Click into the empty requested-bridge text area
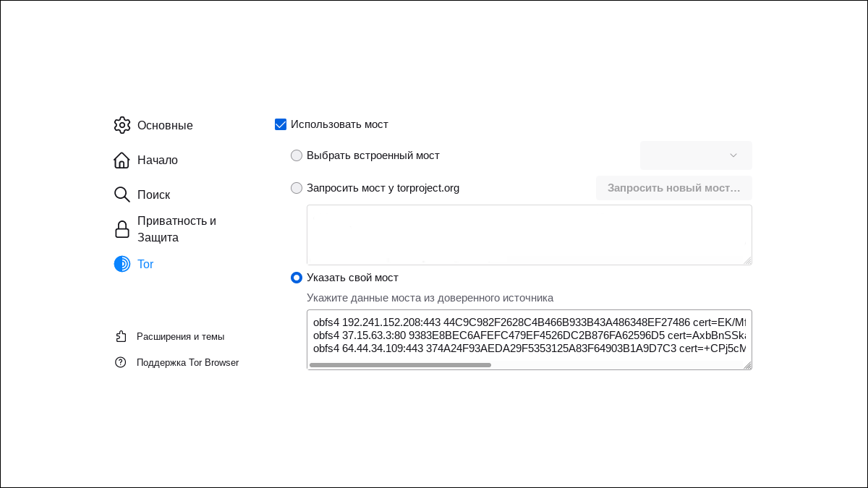The width and height of the screenshot is (868, 488). pyautogui.click(x=529, y=234)
